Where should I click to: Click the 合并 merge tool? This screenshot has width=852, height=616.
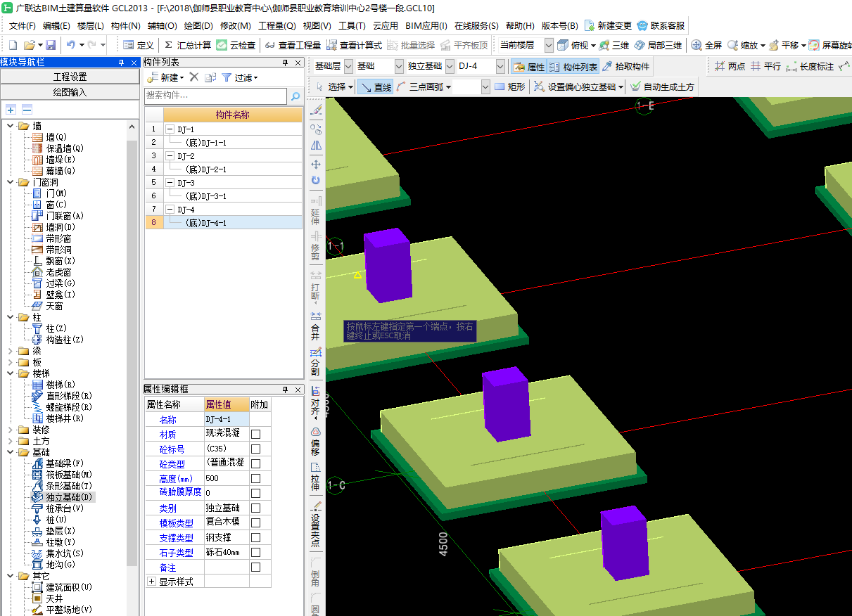pos(315,327)
